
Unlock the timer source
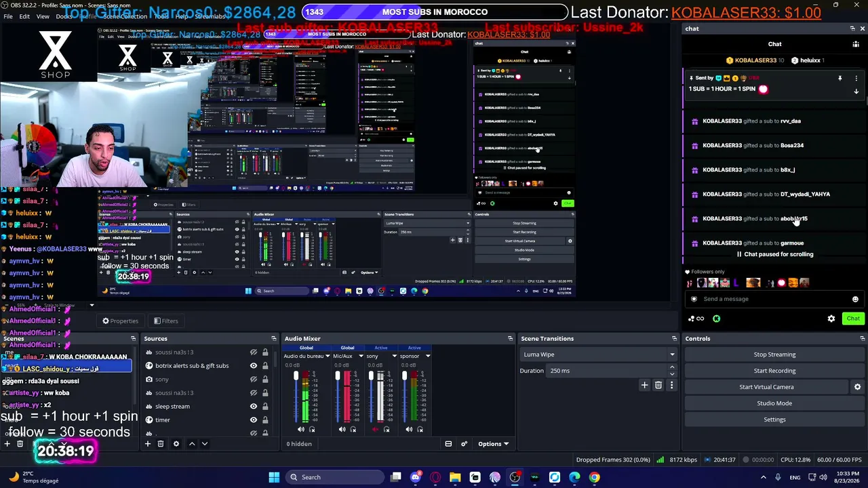pyautogui.click(x=265, y=420)
